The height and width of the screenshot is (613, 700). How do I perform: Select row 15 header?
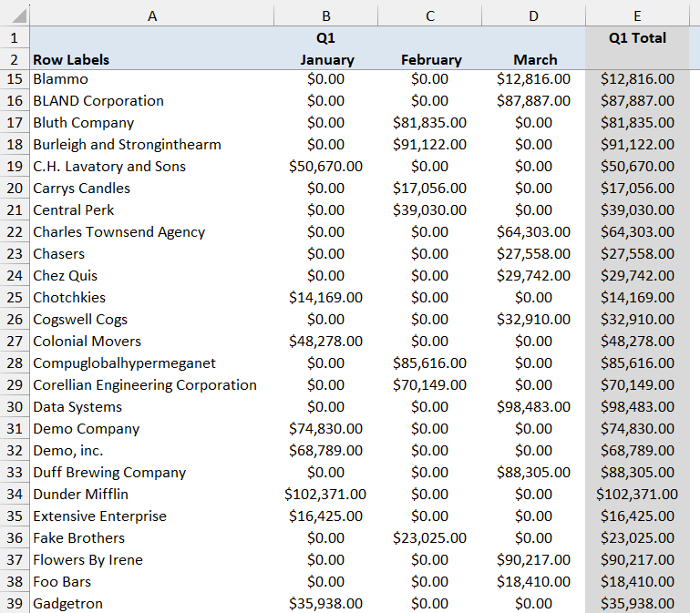(x=15, y=79)
